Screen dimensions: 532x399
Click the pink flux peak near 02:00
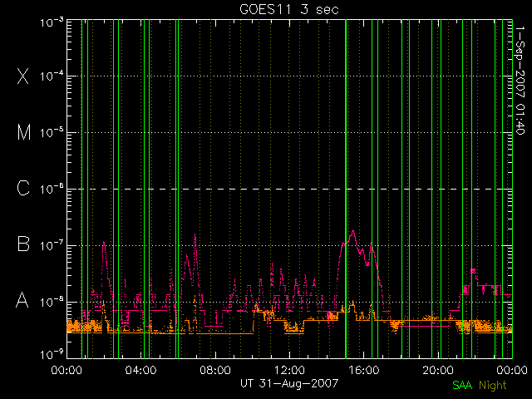pos(103,242)
